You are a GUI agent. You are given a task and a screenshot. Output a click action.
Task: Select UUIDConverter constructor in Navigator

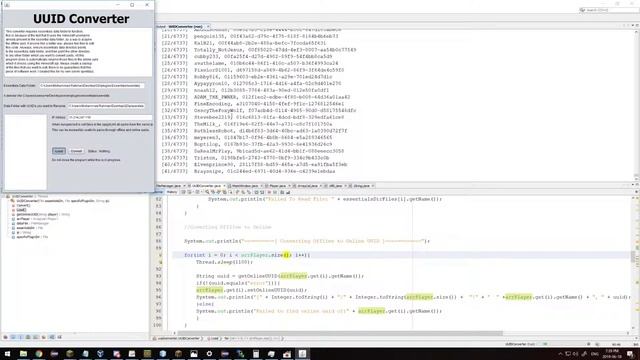click(x=60, y=201)
